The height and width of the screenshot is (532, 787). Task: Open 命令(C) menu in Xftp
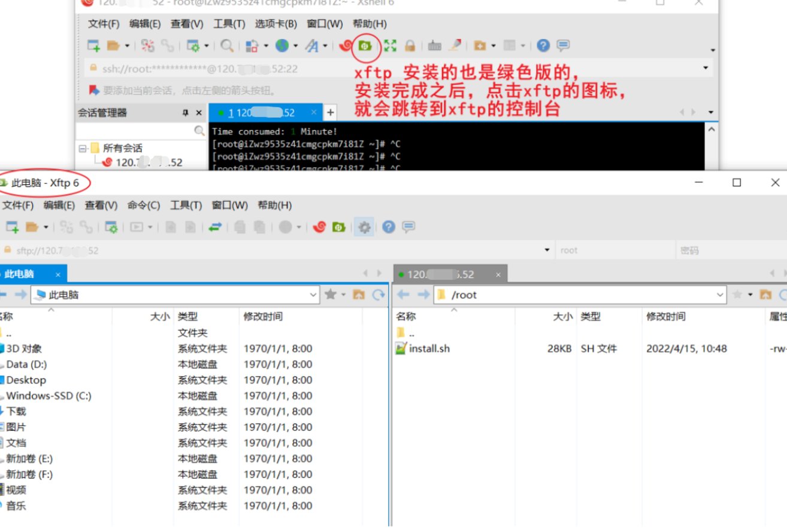[144, 205]
